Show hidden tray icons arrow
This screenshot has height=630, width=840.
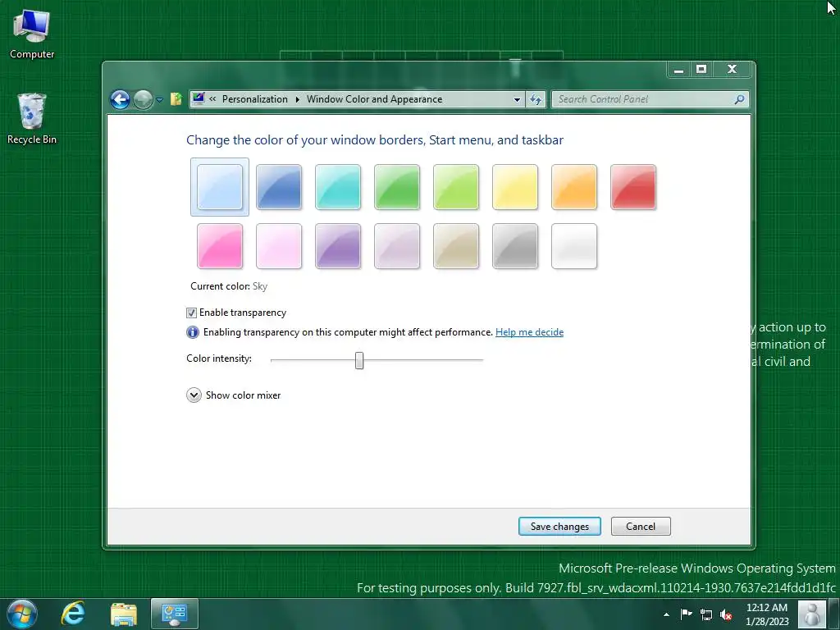(x=666, y=614)
